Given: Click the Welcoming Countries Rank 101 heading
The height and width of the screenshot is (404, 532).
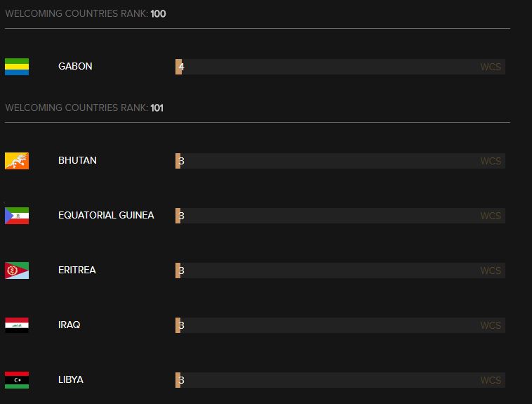Looking at the screenshot, I should click(84, 107).
